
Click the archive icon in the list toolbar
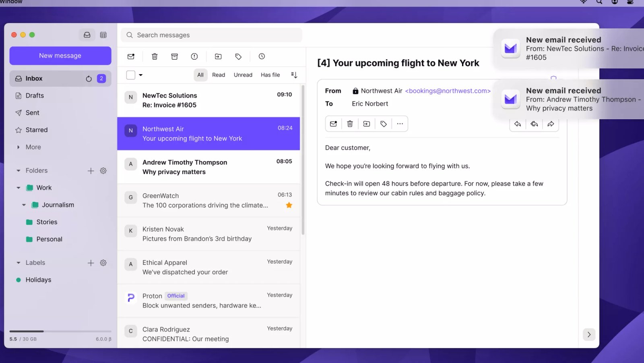(174, 56)
